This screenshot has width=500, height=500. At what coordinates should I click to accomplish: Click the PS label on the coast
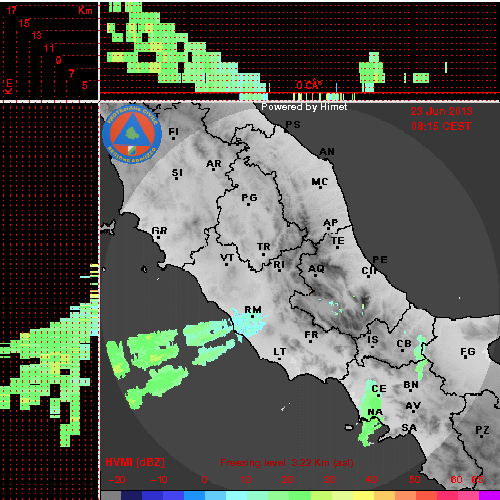pyautogui.click(x=293, y=125)
